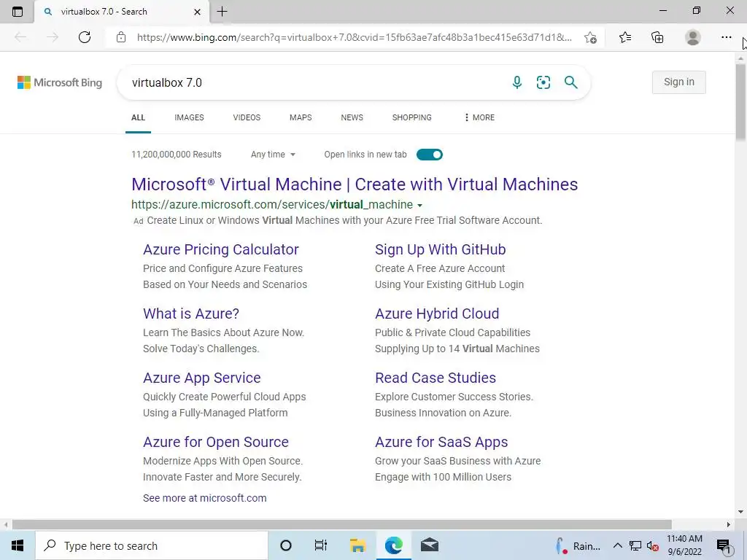Open What is Azure? link
This screenshot has height=560, width=747.
[x=191, y=314]
